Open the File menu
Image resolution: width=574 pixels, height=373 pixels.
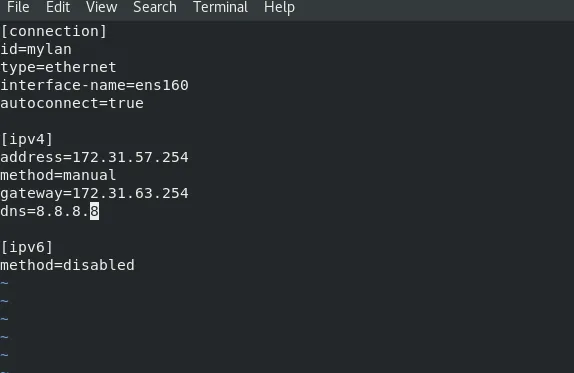[x=18, y=7]
